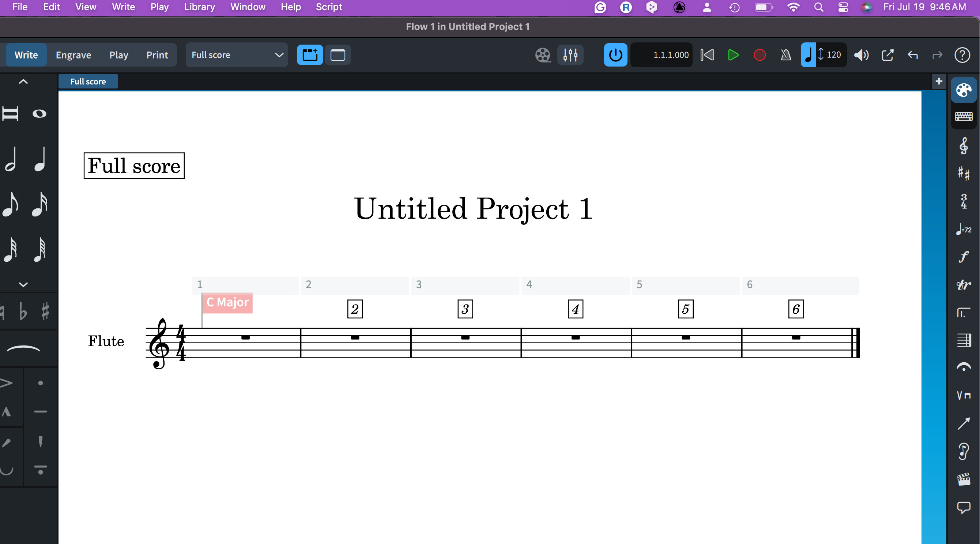The width and height of the screenshot is (980, 544).
Task: Open the Time Signatures panel
Action: (x=963, y=201)
